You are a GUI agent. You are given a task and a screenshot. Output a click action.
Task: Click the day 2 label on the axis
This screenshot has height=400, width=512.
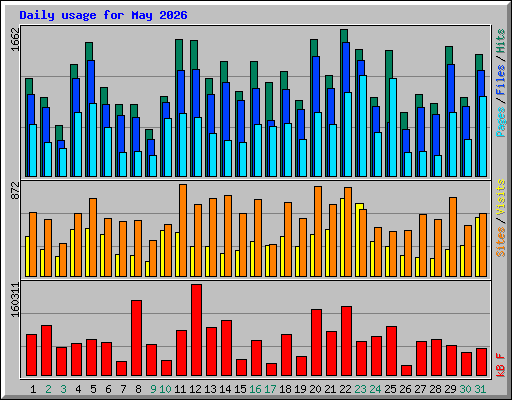(x=48, y=389)
